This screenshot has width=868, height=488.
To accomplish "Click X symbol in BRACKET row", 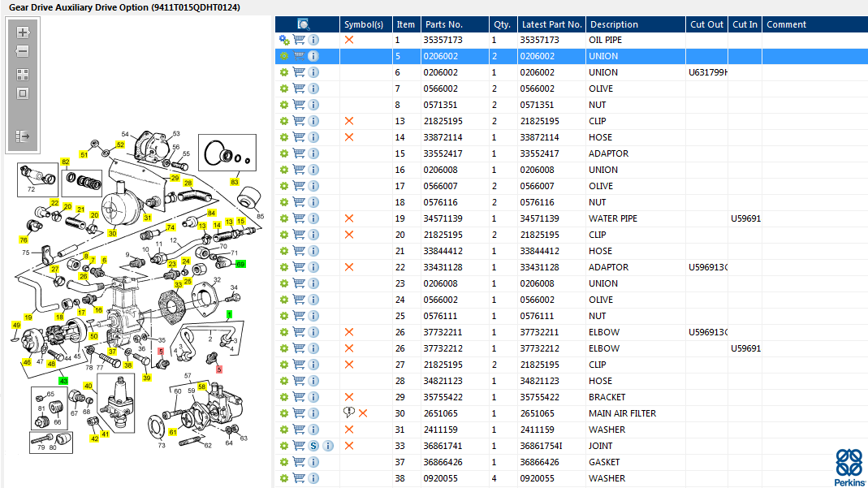I will click(349, 397).
